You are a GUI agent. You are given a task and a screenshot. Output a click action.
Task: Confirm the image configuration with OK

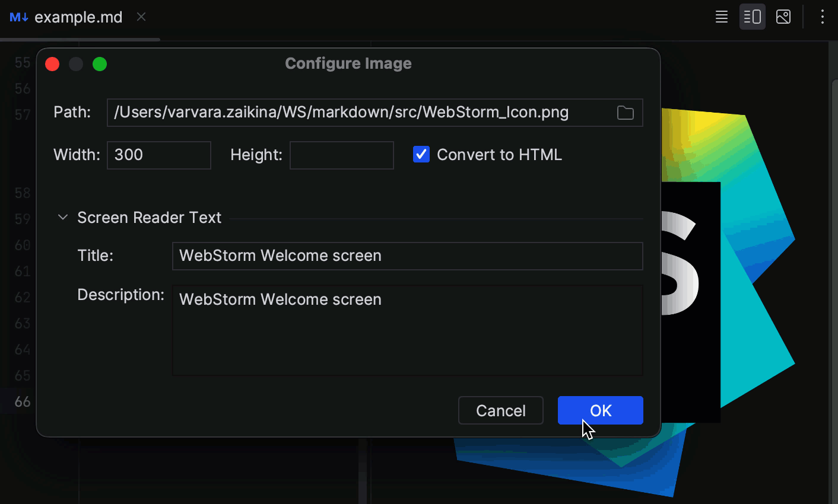click(600, 410)
